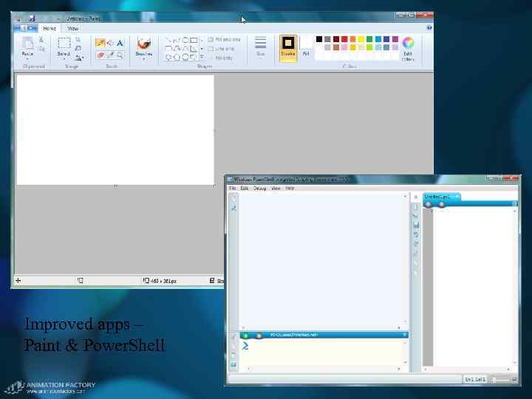Open the View menu in PowerShell
The width and height of the screenshot is (532, 399).
[x=276, y=188]
